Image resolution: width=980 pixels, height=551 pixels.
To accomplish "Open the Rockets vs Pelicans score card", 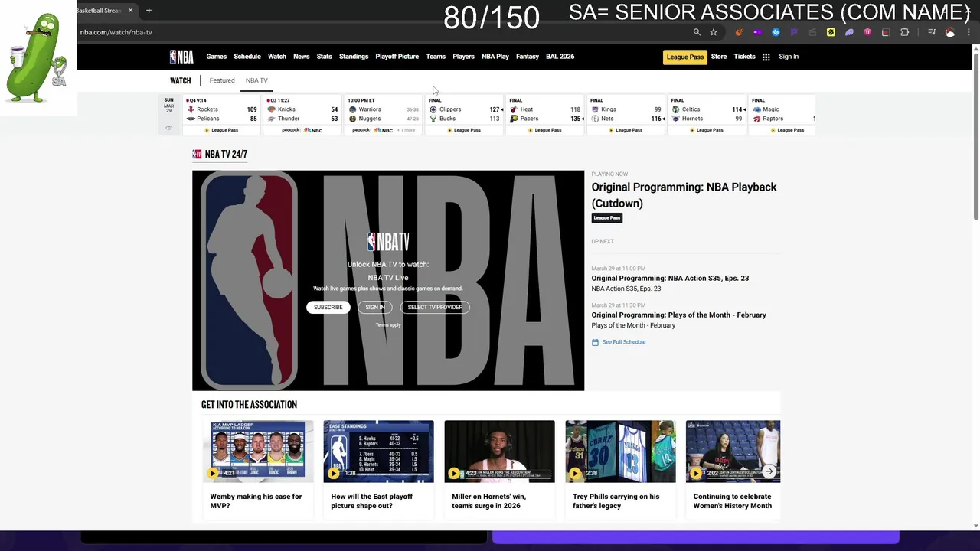I will [222, 115].
